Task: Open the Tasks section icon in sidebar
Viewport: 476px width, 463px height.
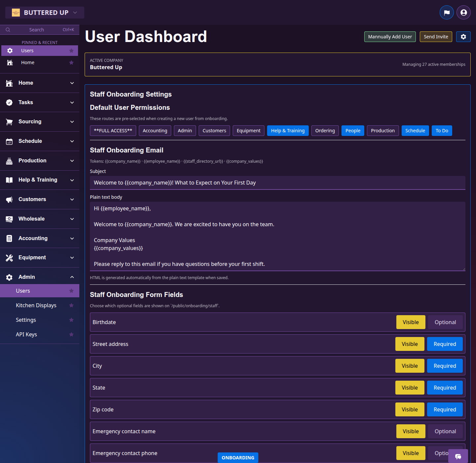Action: (x=9, y=102)
